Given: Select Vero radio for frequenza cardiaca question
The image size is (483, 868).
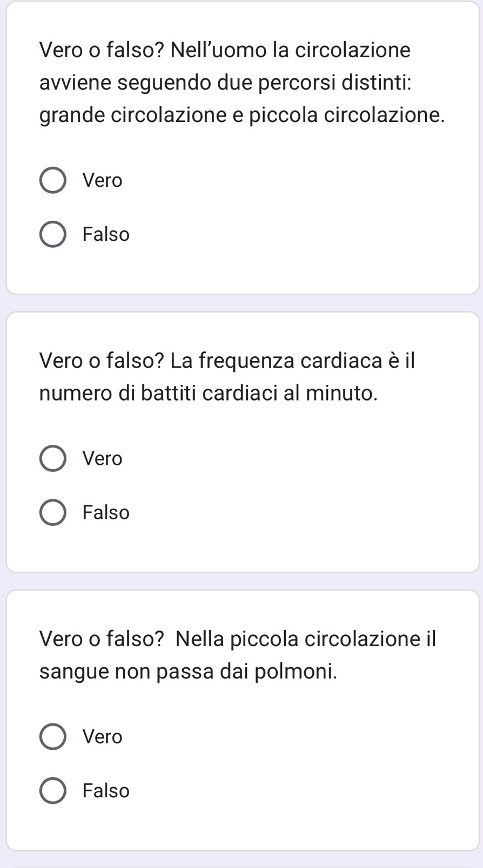Looking at the screenshot, I should [53, 459].
